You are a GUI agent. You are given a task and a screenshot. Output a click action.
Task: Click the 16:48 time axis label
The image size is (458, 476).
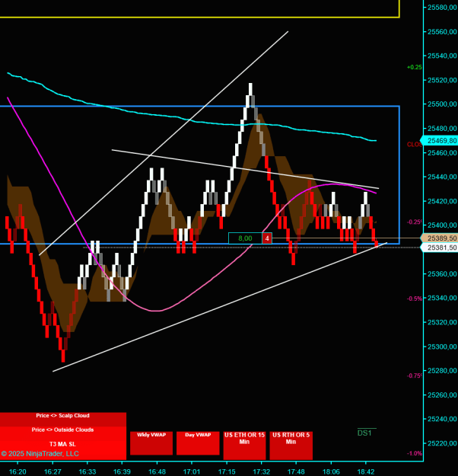click(x=157, y=471)
